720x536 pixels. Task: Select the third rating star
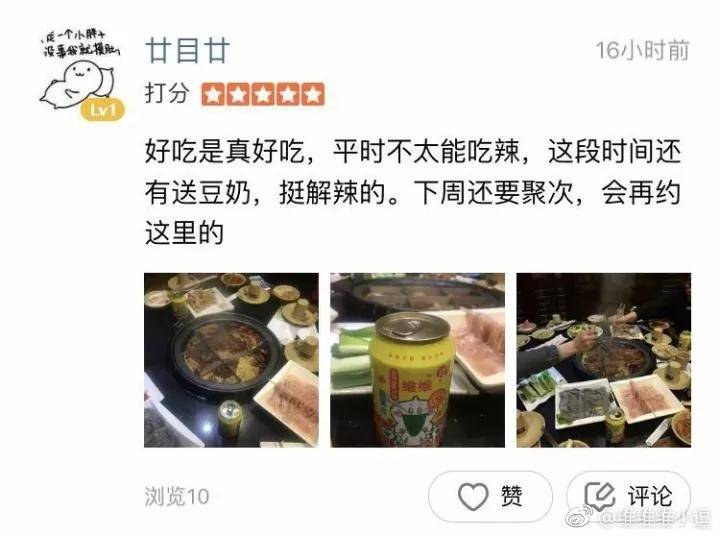263,95
